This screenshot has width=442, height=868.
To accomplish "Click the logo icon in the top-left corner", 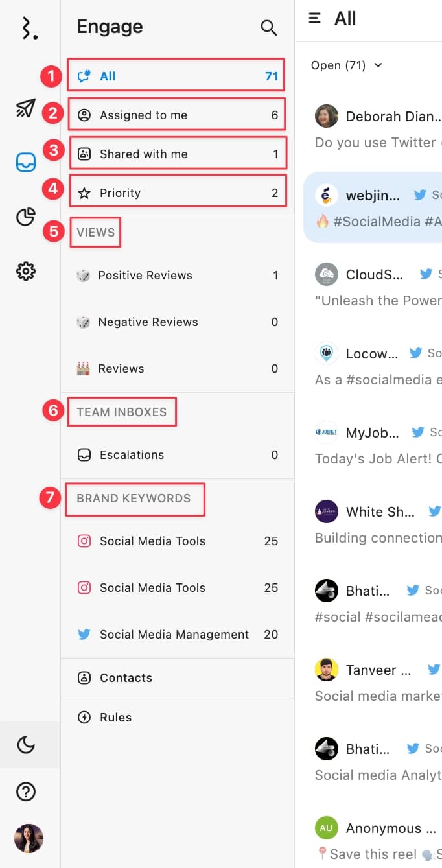I will tap(29, 28).
